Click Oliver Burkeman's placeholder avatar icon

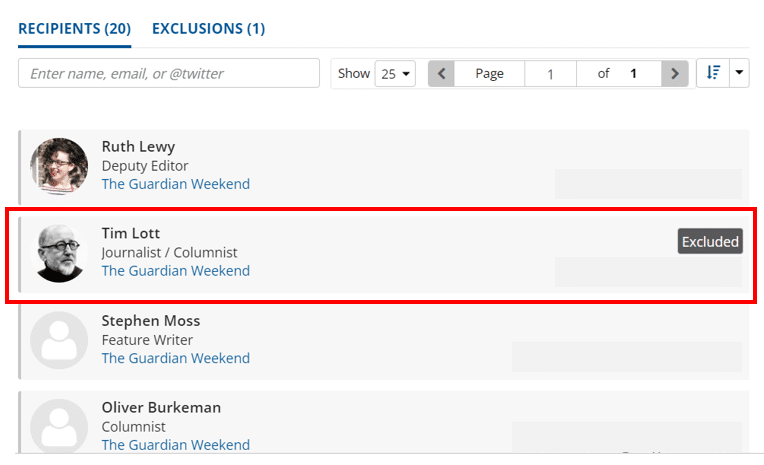[x=59, y=426]
